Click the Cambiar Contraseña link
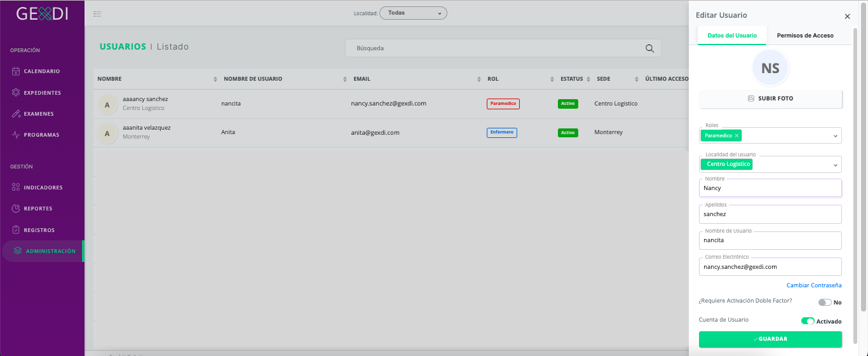The width and height of the screenshot is (868, 356). click(813, 285)
